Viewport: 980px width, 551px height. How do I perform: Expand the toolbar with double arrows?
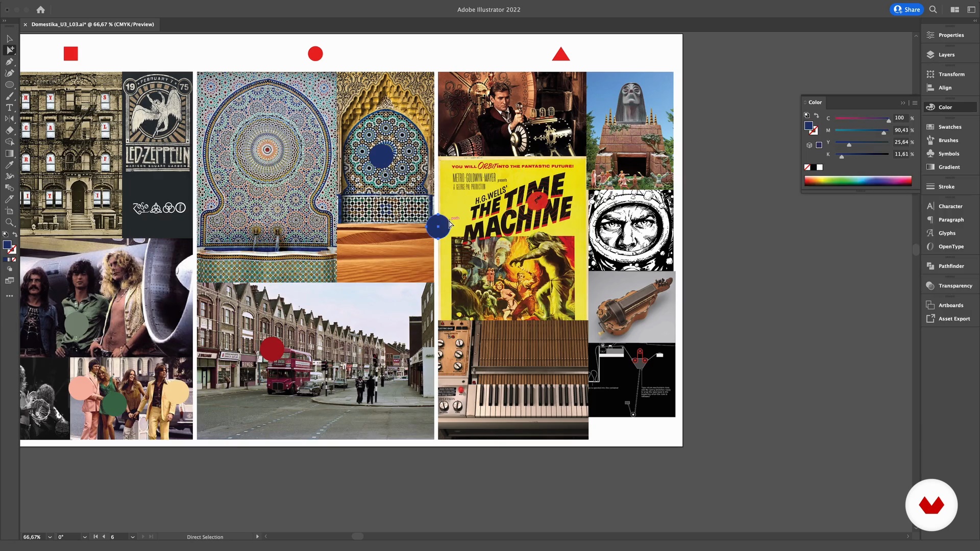click(x=5, y=21)
